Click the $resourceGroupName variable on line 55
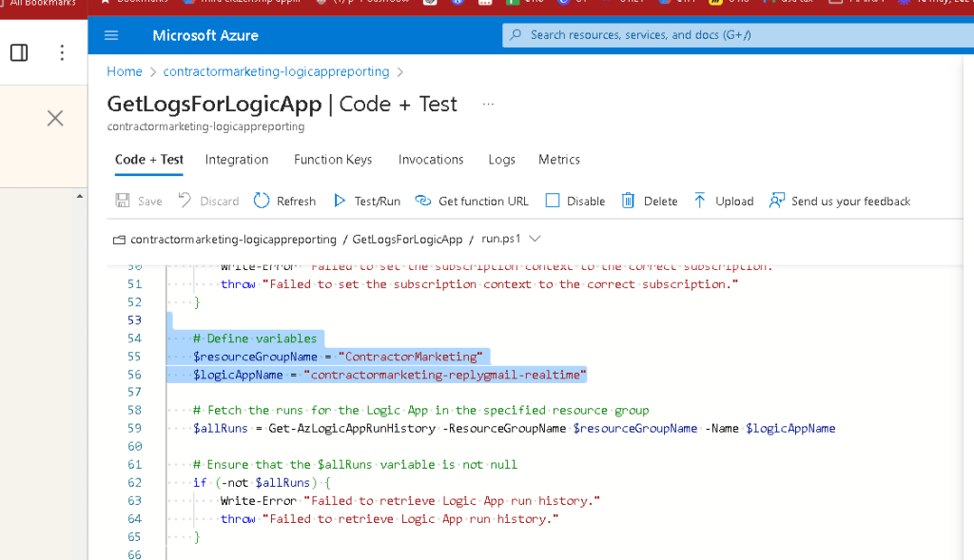 [255, 357]
